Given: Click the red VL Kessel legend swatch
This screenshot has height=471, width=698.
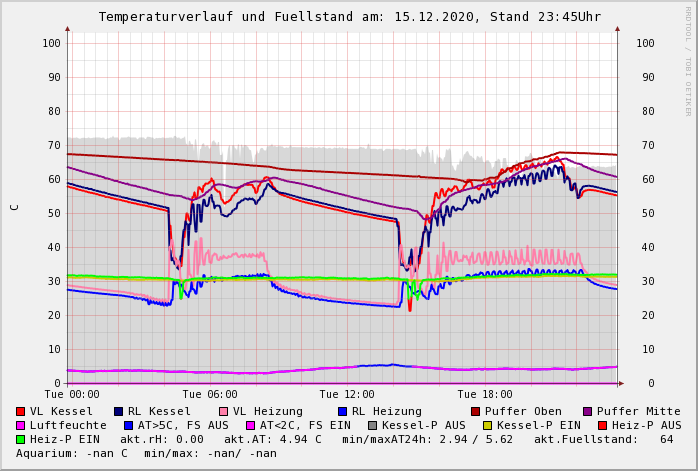Looking at the screenshot, I should pos(21,411).
